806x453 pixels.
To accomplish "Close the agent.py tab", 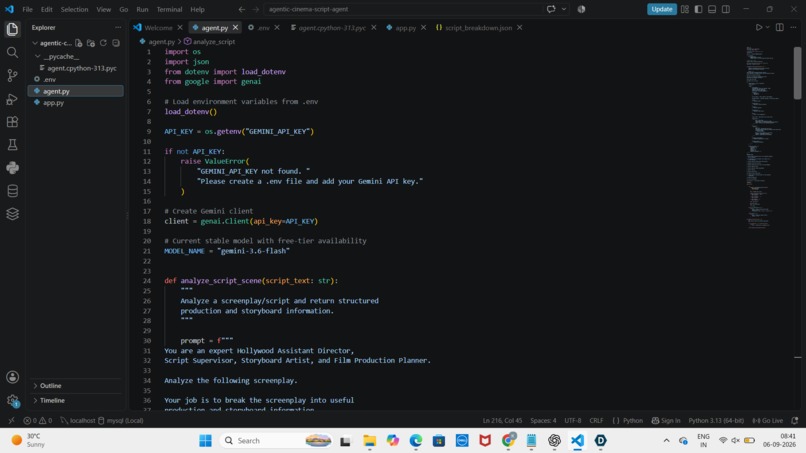I will tap(235, 28).
